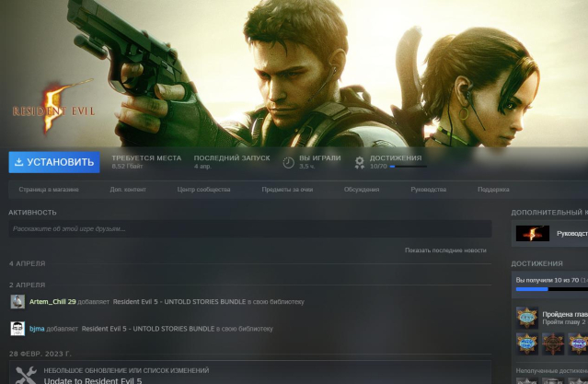This screenshot has height=384, width=588.
Task: Open the Пройдена глава achievement badge icon
Action: click(526, 318)
